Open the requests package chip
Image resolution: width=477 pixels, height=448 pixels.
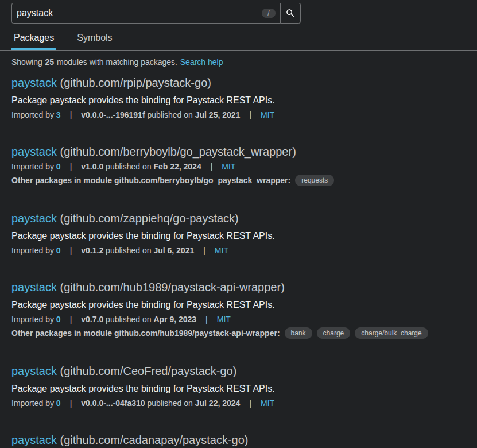click(315, 180)
